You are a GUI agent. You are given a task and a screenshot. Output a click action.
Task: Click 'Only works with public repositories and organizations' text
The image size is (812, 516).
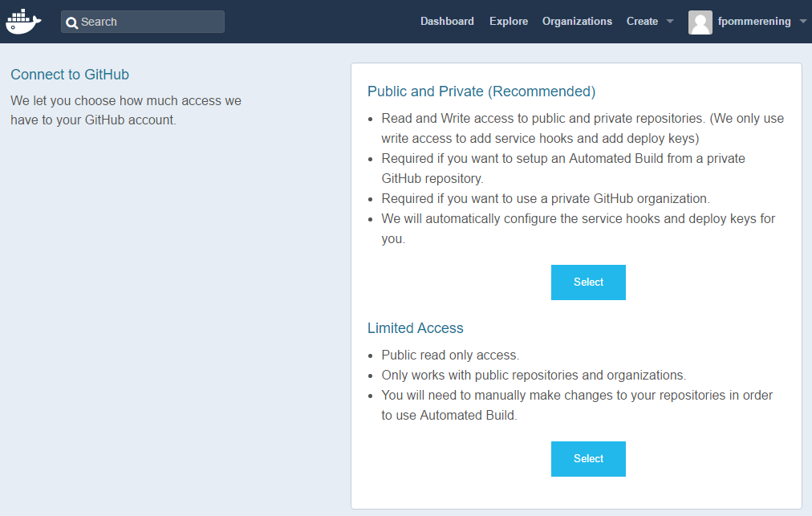[534, 375]
